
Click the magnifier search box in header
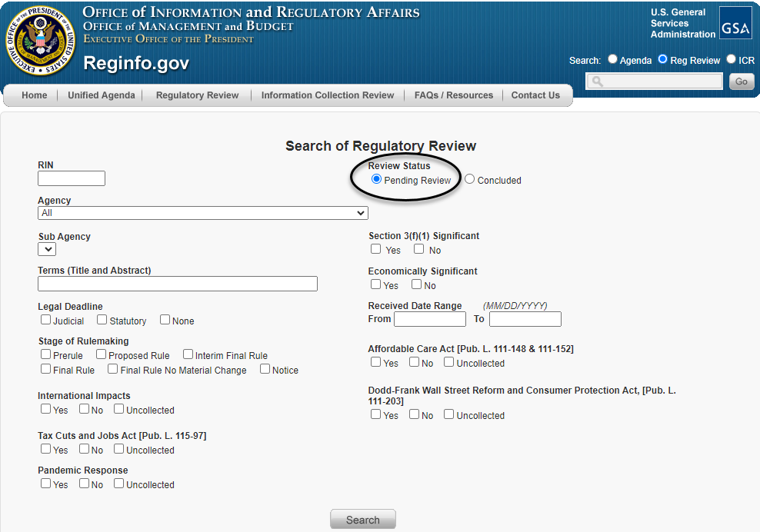click(x=655, y=81)
